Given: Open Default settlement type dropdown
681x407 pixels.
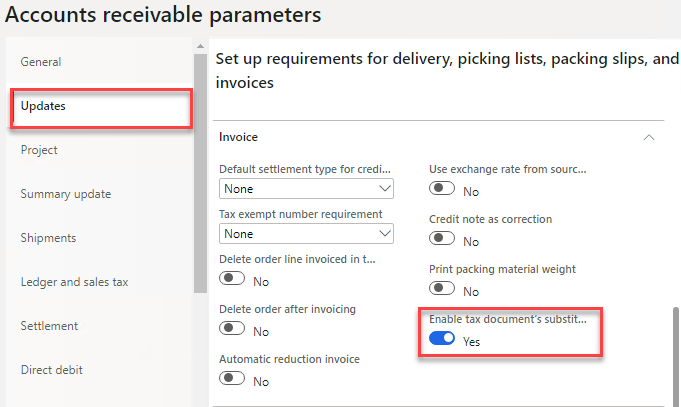Looking at the screenshot, I should tap(307, 188).
